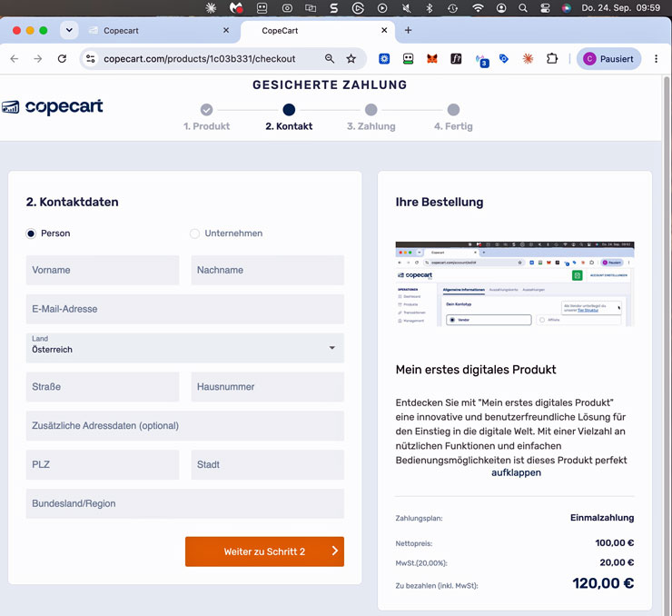The height and width of the screenshot is (616, 672).
Task: Click the muted sound menu bar icon
Action: tap(406, 7)
